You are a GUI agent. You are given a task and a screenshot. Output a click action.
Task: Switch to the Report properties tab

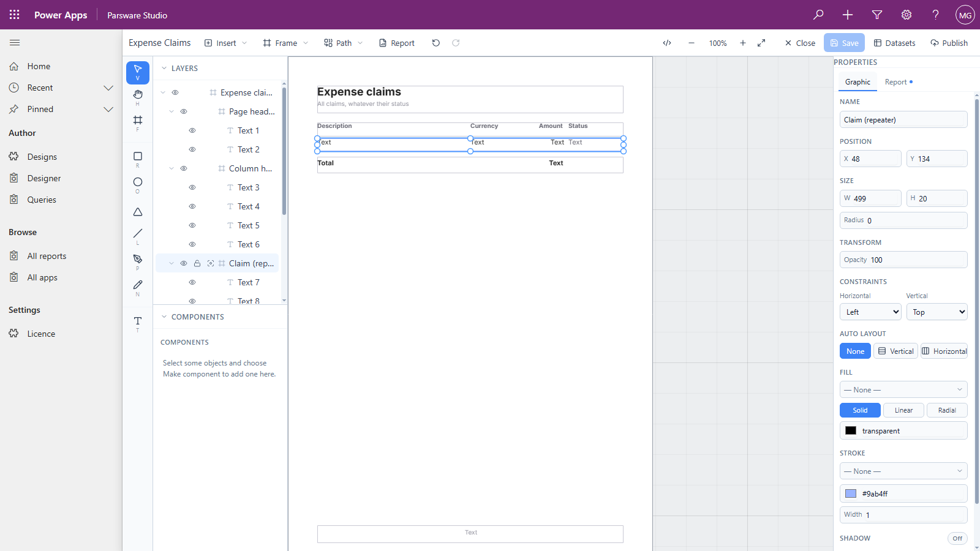coord(899,82)
